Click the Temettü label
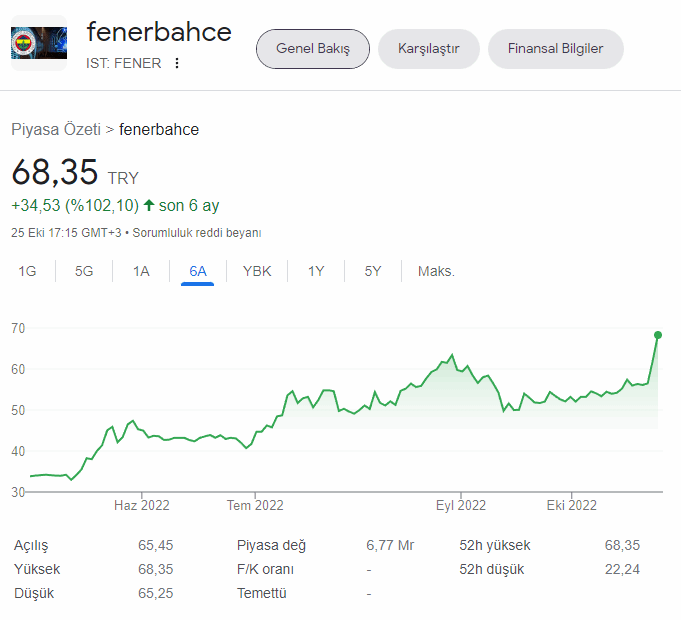The width and height of the screenshot is (681, 620). point(261,593)
